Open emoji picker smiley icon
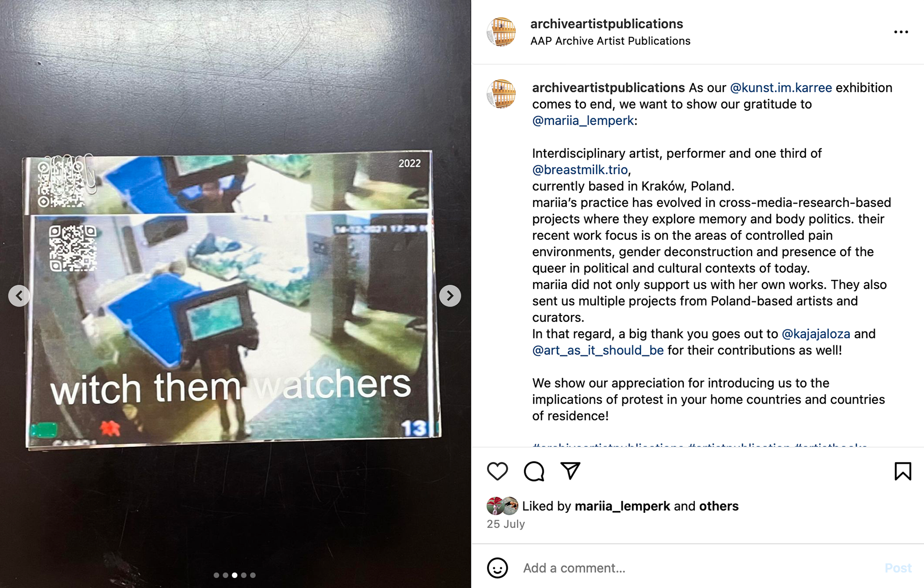 pyautogui.click(x=497, y=568)
